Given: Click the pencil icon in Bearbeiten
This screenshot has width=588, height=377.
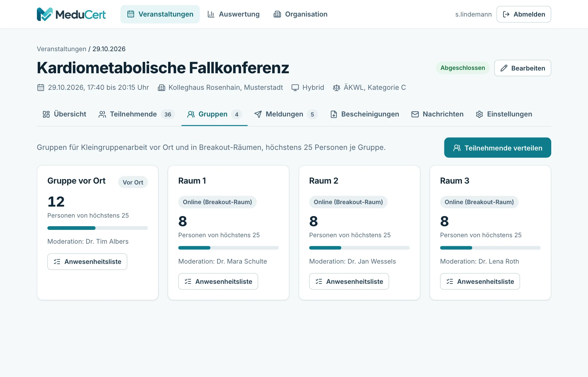Looking at the screenshot, I should point(504,68).
